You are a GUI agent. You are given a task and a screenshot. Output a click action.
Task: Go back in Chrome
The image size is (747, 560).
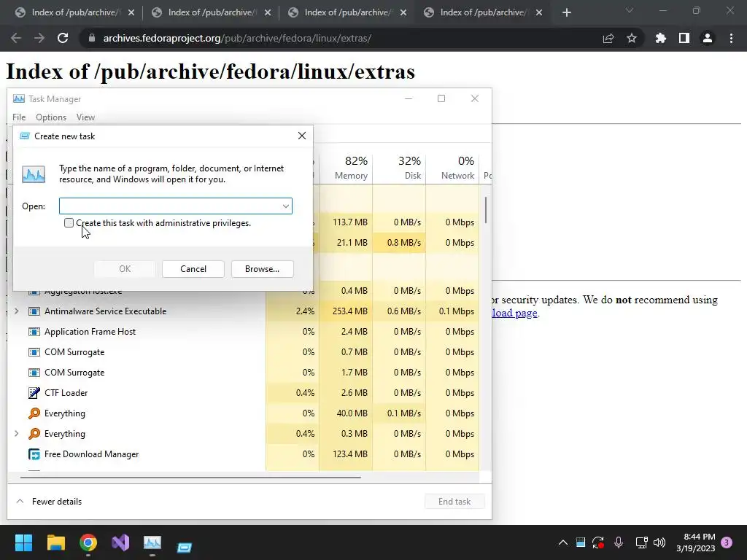pos(16,38)
